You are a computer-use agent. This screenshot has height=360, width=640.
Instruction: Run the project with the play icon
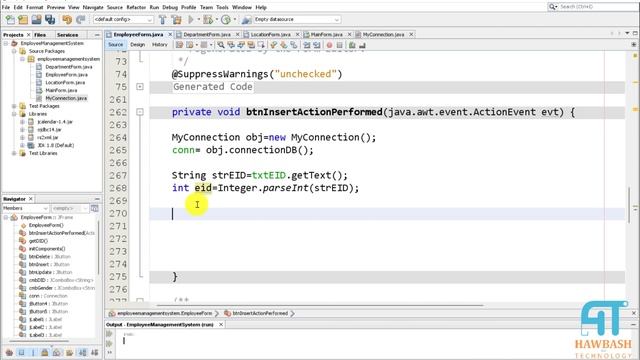(191, 19)
